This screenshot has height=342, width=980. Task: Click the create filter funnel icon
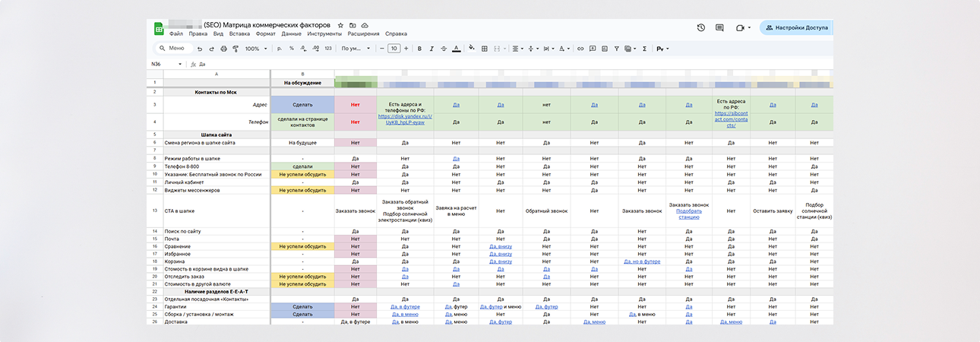618,49
